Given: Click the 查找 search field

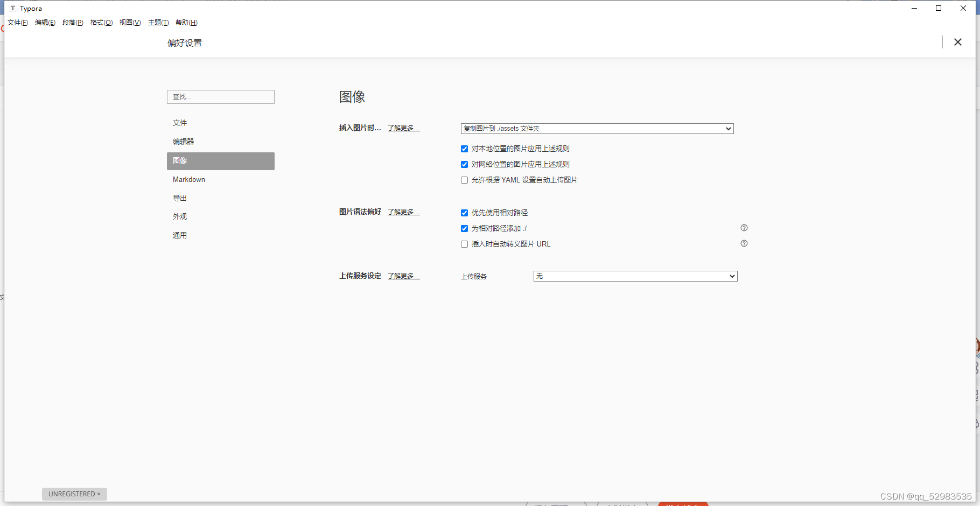Looking at the screenshot, I should (221, 97).
